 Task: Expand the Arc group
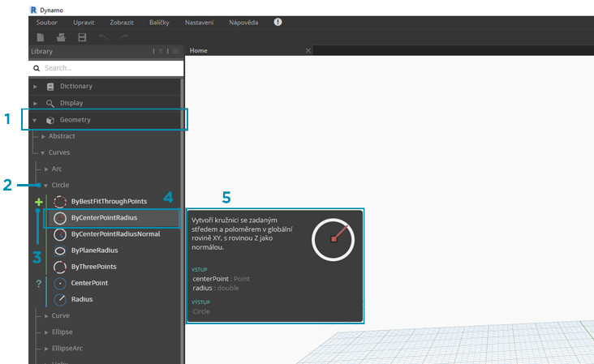46,169
